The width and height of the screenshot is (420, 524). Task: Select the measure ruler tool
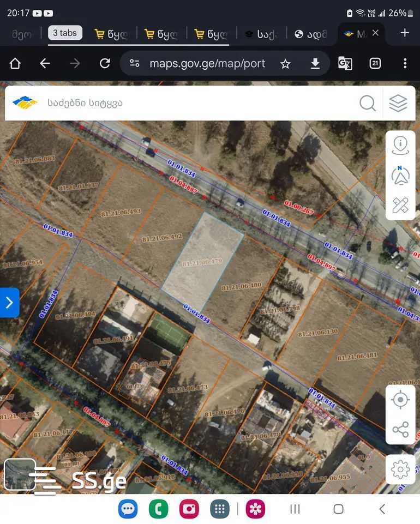[x=400, y=205]
